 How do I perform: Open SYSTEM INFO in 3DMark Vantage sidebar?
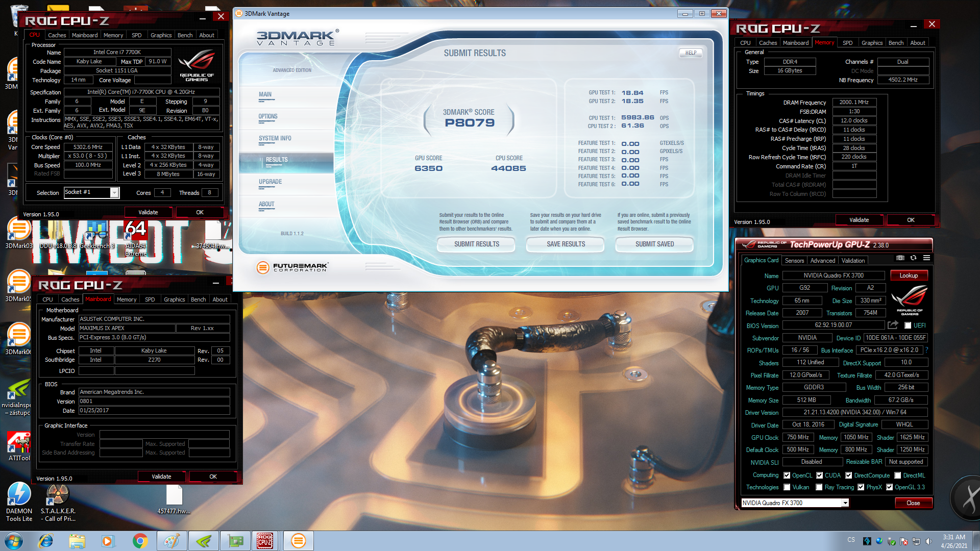[x=275, y=138]
